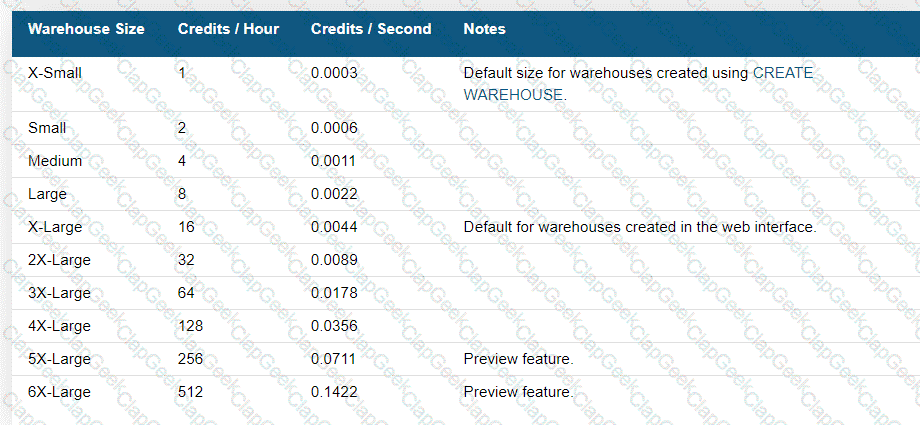Select the Large warehouse row label

(x=48, y=194)
